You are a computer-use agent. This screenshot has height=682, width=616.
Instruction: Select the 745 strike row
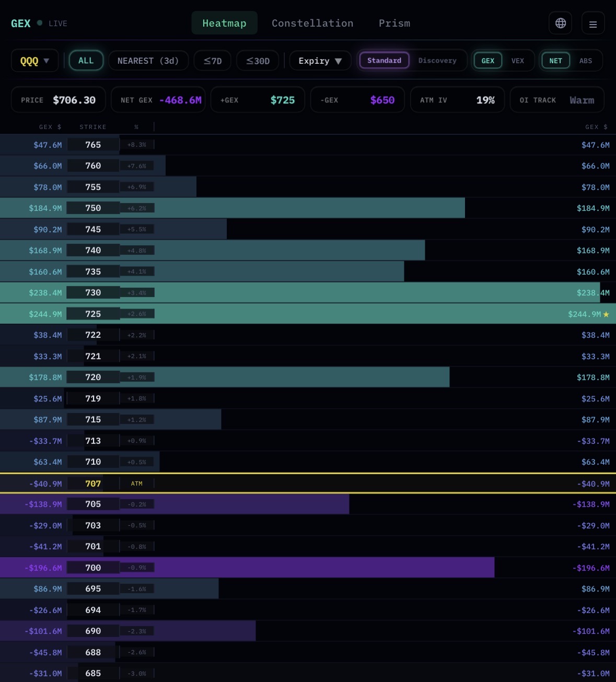click(x=308, y=229)
